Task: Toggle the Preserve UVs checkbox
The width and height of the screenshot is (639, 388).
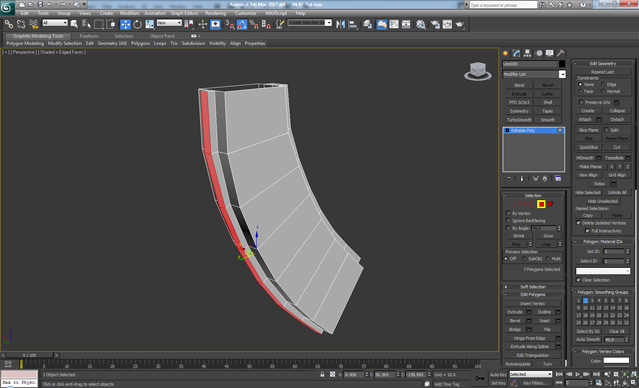Action: [582, 102]
